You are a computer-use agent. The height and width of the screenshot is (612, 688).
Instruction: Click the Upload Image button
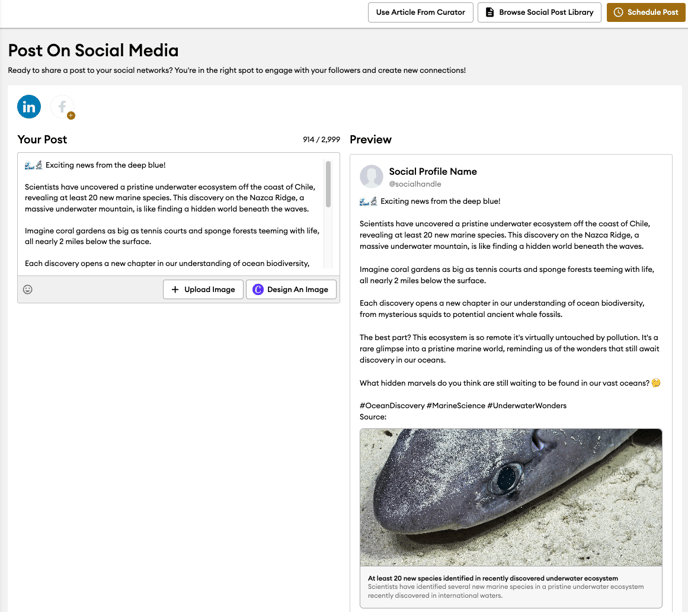click(203, 289)
